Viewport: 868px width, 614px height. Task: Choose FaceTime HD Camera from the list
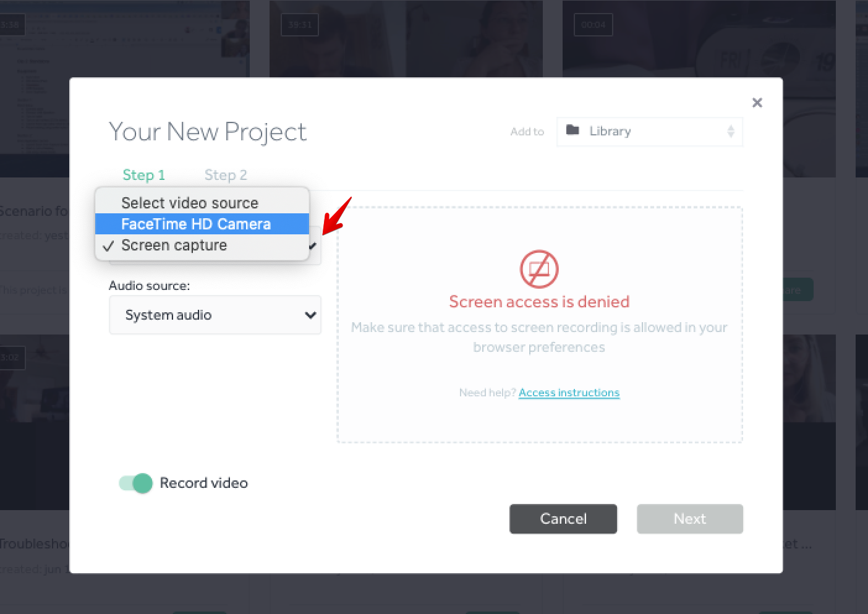pyautogui.click(x=196, y=224)
